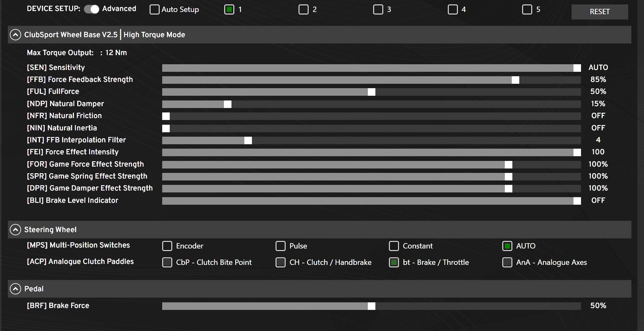Image resolution: width=644 pixels, height=331 pixels.
Task: Set Multi-Position Switches to Constant
Action: pyautogui.click(x=394, y=246)
